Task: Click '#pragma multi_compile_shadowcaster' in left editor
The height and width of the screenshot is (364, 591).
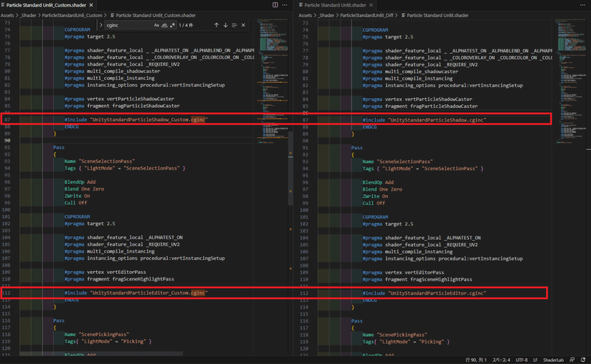Action: click(x=112, y=71)
